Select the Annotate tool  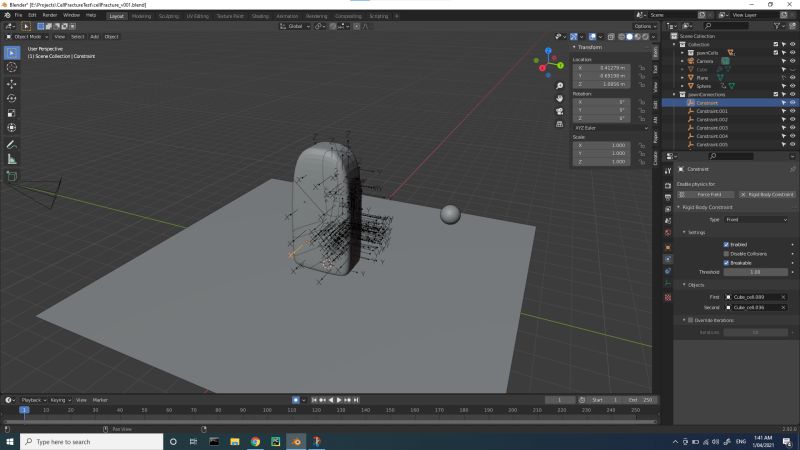coord(12,145)
